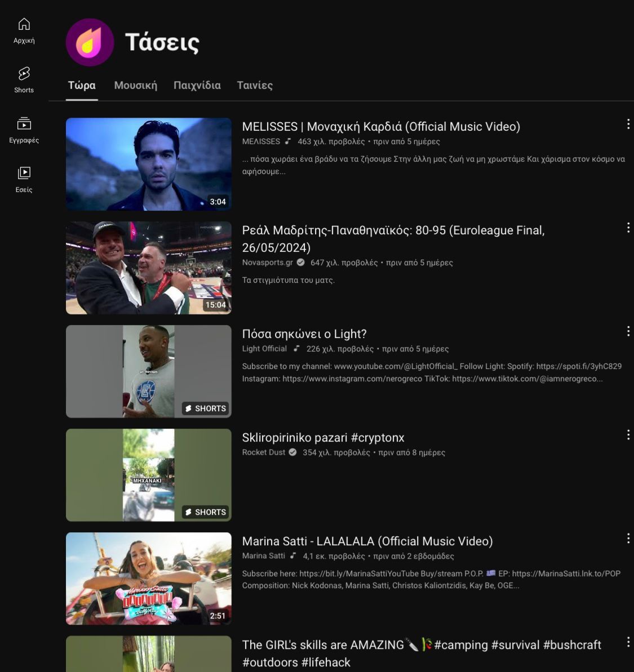Open the Rocket Dust channel link
The image size is (634, 672).
[x=263, y=452]
